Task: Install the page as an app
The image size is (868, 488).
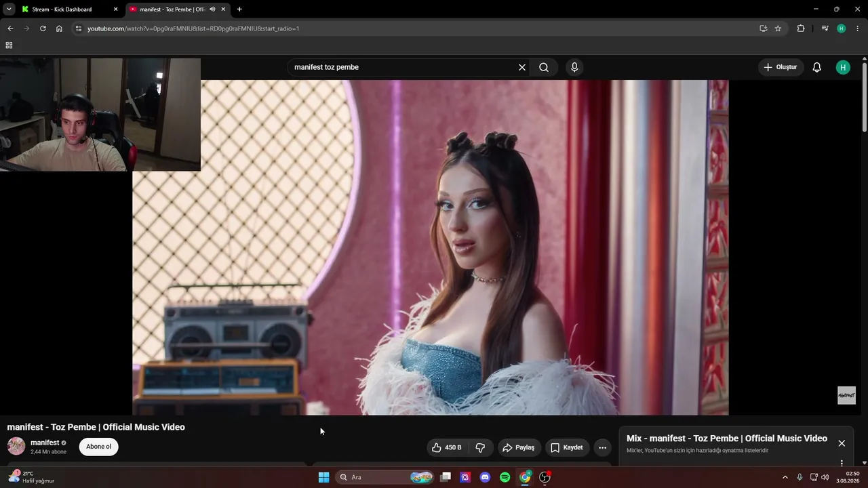Action: tap(764, 28)
